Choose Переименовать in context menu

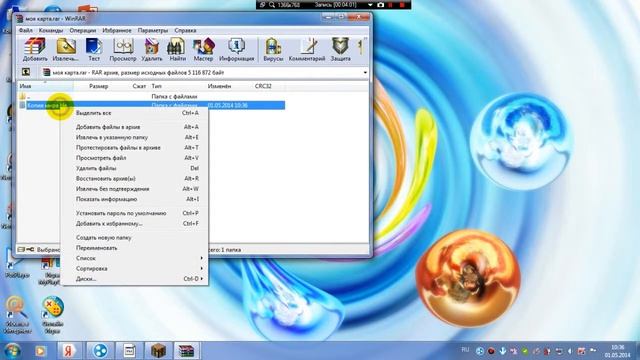135,248
